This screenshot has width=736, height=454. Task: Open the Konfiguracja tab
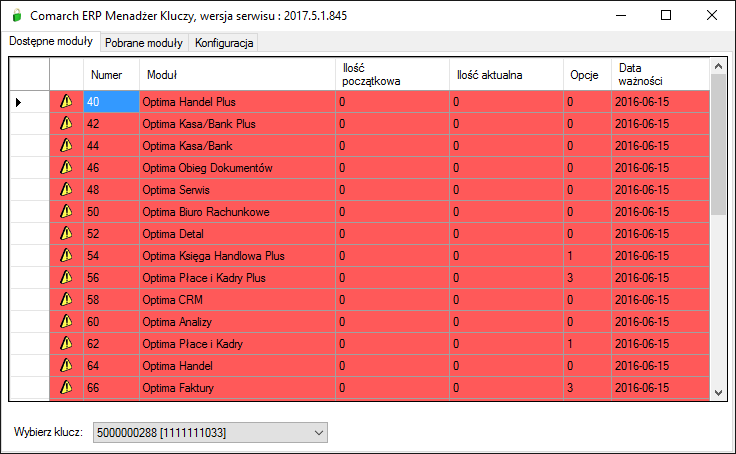coord(224,43)
